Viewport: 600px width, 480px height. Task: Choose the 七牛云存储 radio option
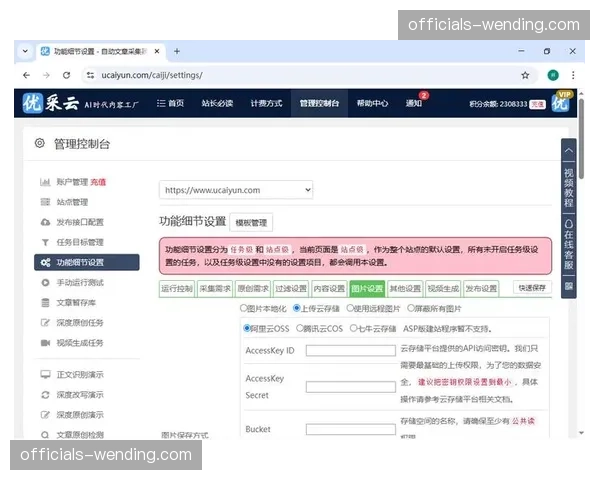click(353, 328)
